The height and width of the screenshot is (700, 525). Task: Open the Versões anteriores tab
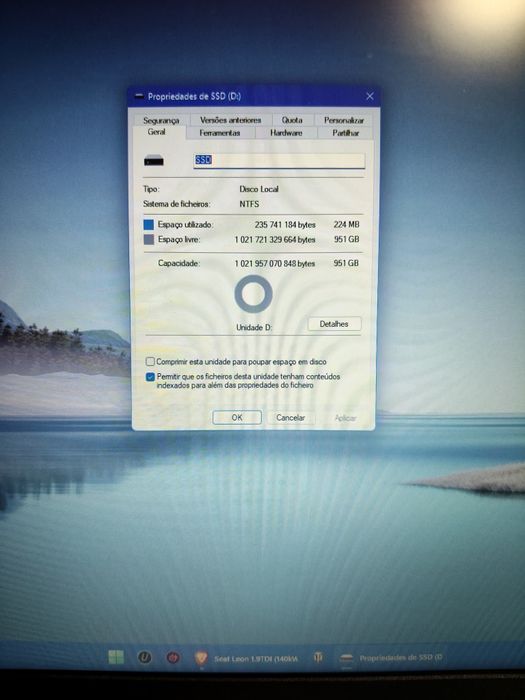click(230, 120)
